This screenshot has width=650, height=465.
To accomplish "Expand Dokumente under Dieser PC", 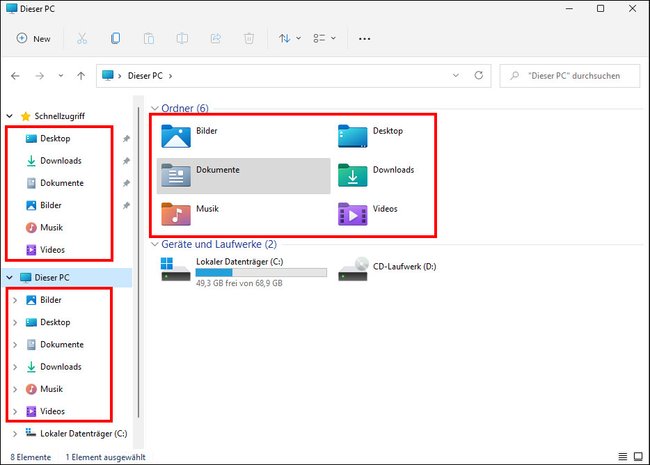I will 15,345.
